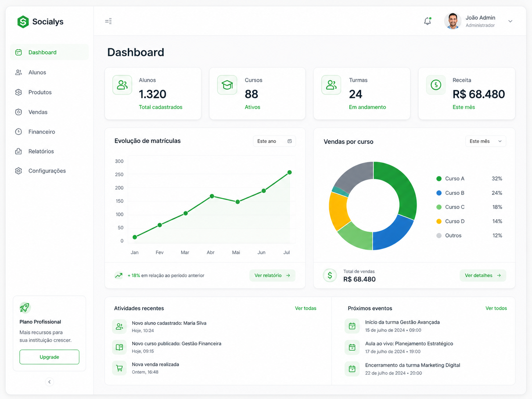Click calendar icon for Encerramento da turma event
This screenshot has width=532, height=399.
(352, 369)
